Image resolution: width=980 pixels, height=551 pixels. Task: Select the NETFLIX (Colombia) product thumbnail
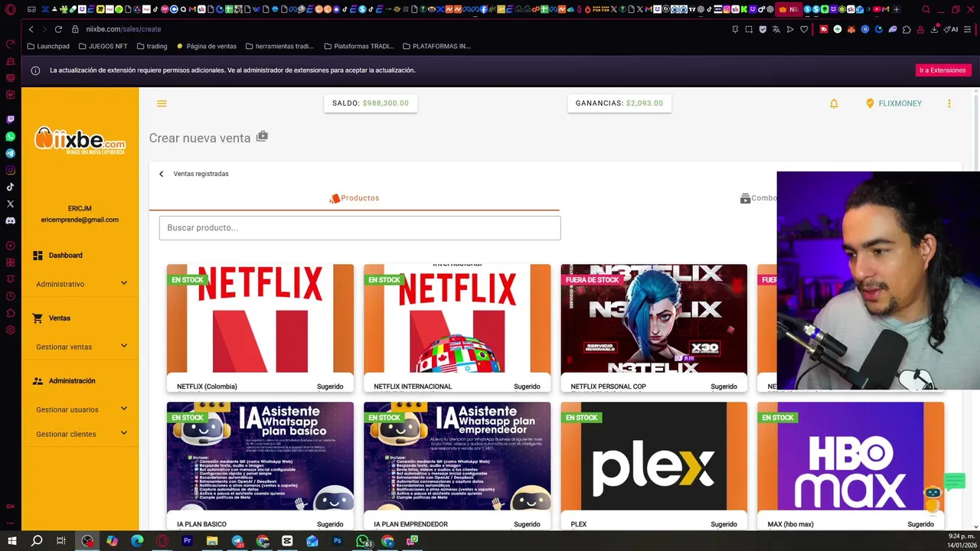[260, 318]
